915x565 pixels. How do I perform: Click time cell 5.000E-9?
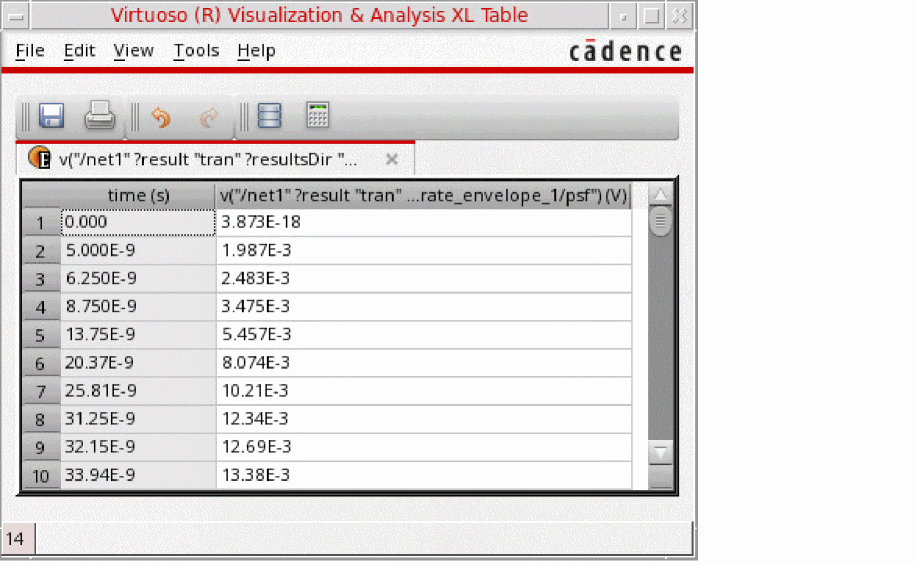coord(138,251)
